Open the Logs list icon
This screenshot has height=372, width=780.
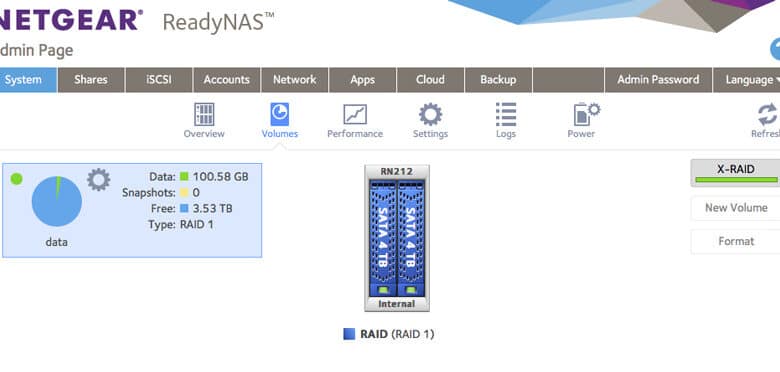point(506,114)
